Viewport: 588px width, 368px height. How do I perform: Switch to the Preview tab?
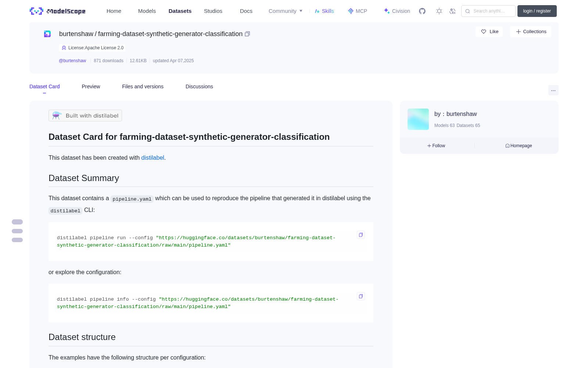pyautogui.click(x=91, y=86)
